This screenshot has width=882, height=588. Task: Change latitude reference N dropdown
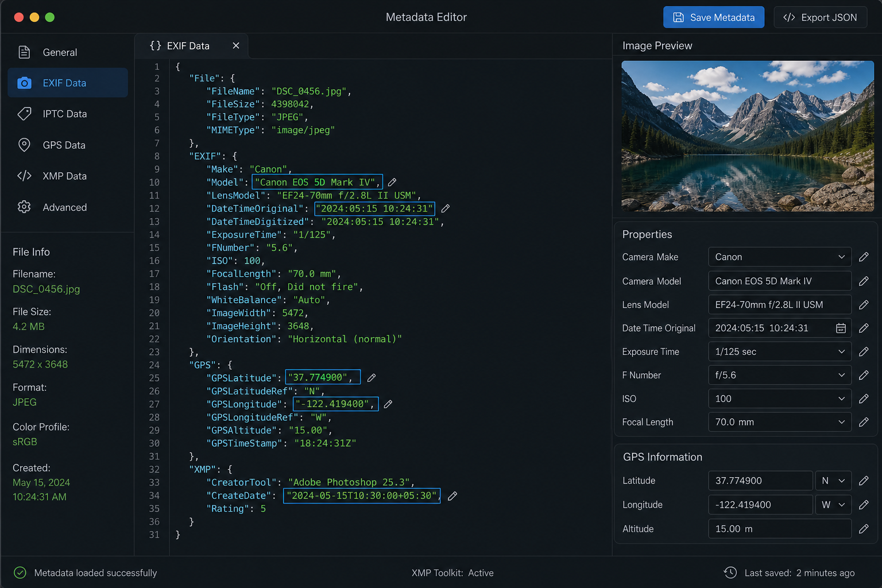pos(833,481)
